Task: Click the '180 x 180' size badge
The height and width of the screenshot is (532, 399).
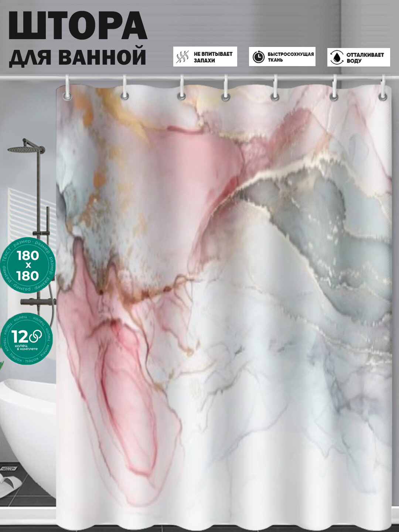Action: (28, 265)
